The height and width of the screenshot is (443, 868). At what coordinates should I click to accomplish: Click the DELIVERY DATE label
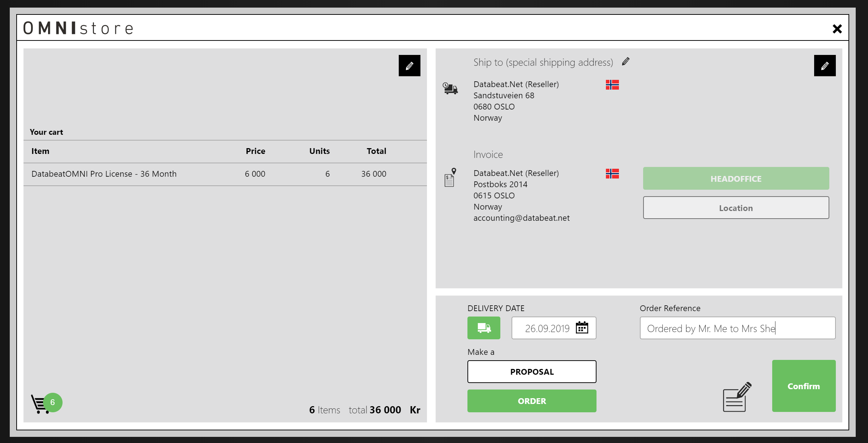click(x=496, y=308)
